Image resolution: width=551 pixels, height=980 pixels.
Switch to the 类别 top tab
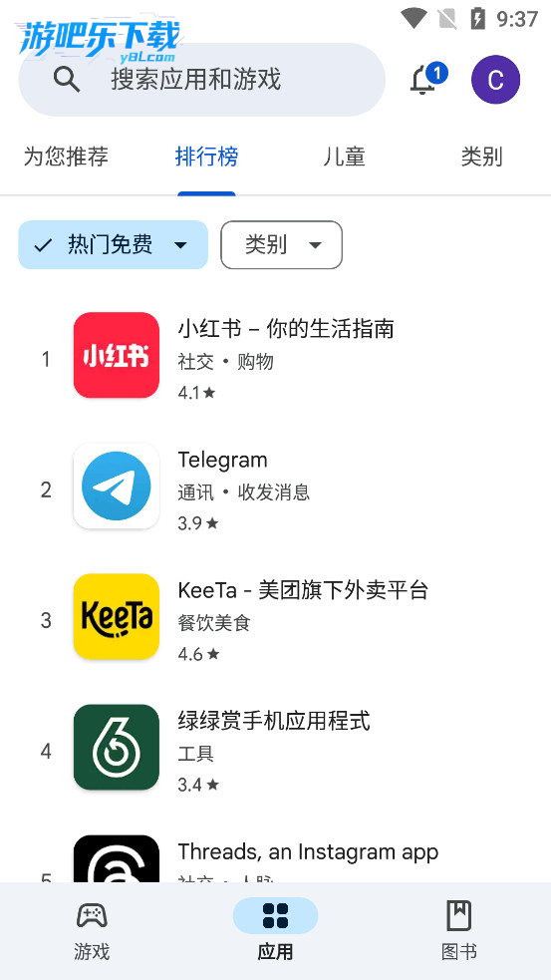pyautogui.click(x=481, y=157)
